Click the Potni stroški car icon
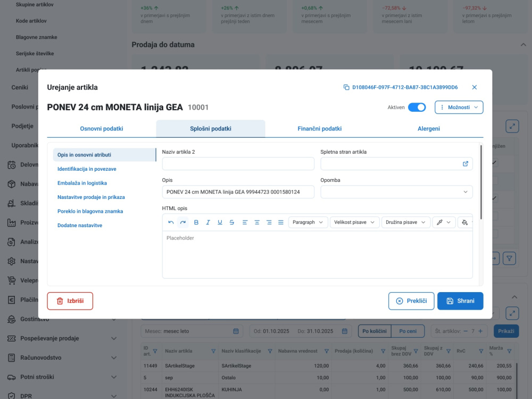The width and height of the screenshot is (532, 399). click(12, 377)
